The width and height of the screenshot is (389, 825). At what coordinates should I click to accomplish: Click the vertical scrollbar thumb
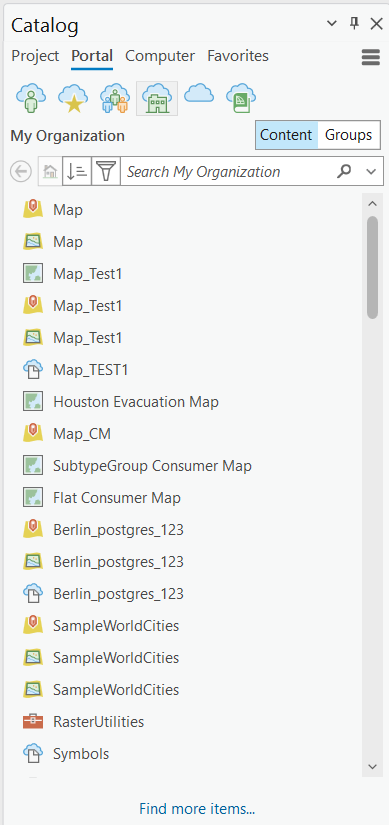[x=373, y=267]
